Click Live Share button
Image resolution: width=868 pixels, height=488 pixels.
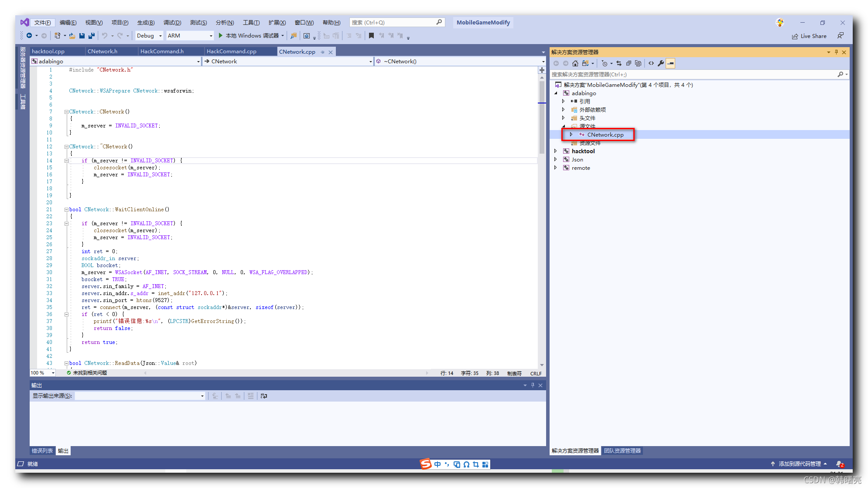[x=809, y=36]
